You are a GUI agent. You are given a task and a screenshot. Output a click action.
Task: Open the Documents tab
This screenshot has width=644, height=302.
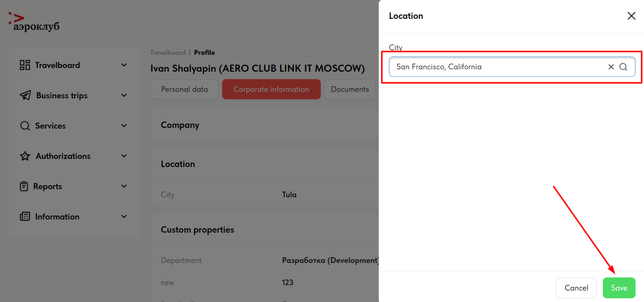coord(350,89)
